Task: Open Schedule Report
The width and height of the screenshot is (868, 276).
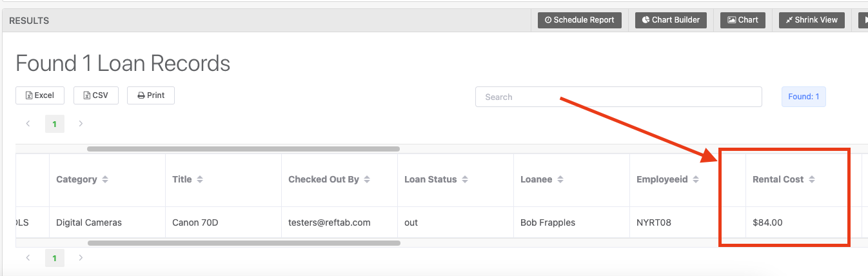Action: click(580, 20)
